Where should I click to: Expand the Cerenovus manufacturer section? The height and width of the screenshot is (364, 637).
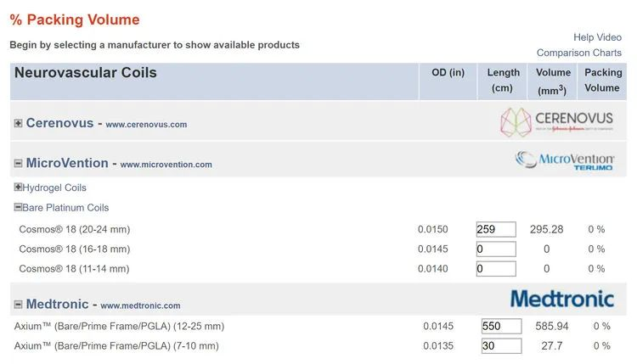[19, 123]
